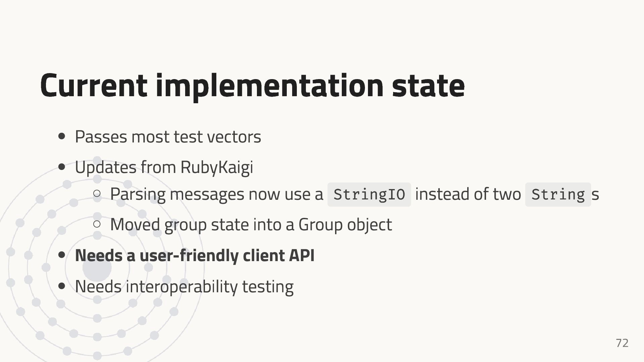This screenshot has height=362, width=644.
Task: Click the Parsing messages now use a text
Action: 217,194
